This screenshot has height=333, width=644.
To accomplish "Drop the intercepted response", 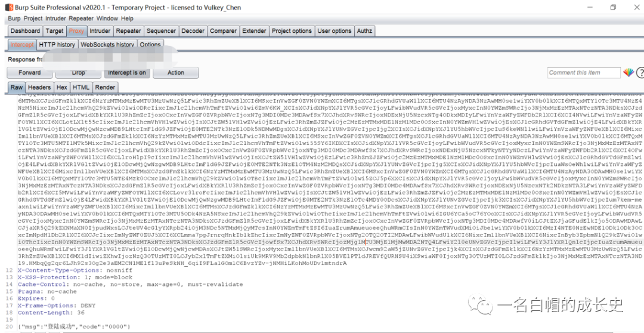I will click(78, 72).
